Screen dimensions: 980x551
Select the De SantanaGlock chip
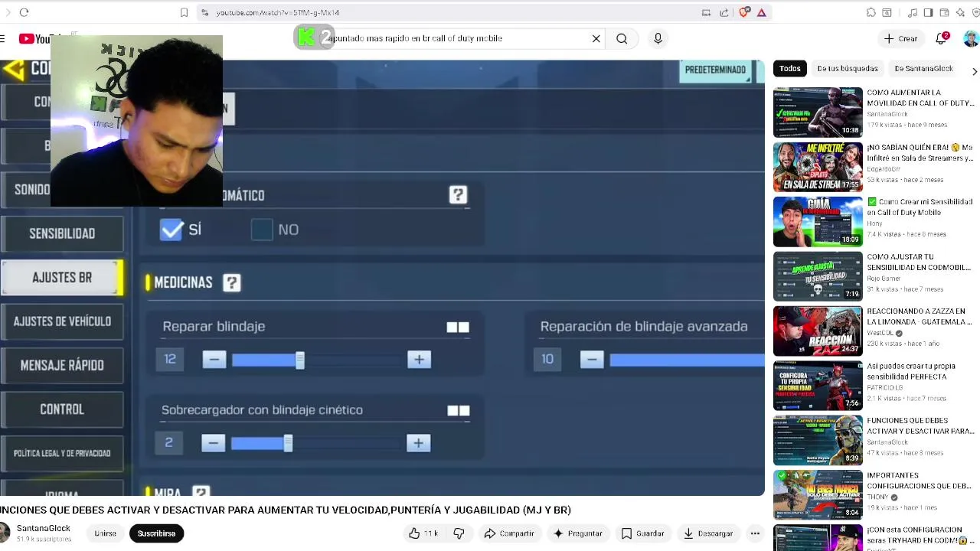(923, 69)
